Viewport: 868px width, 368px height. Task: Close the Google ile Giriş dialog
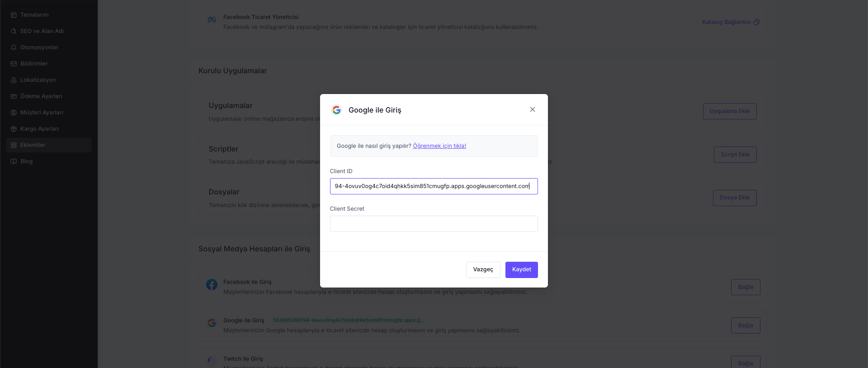tap(533, 109)
